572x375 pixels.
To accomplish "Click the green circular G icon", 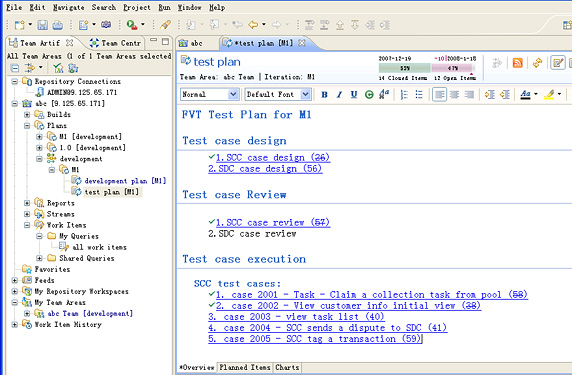I will click(369, 95).
